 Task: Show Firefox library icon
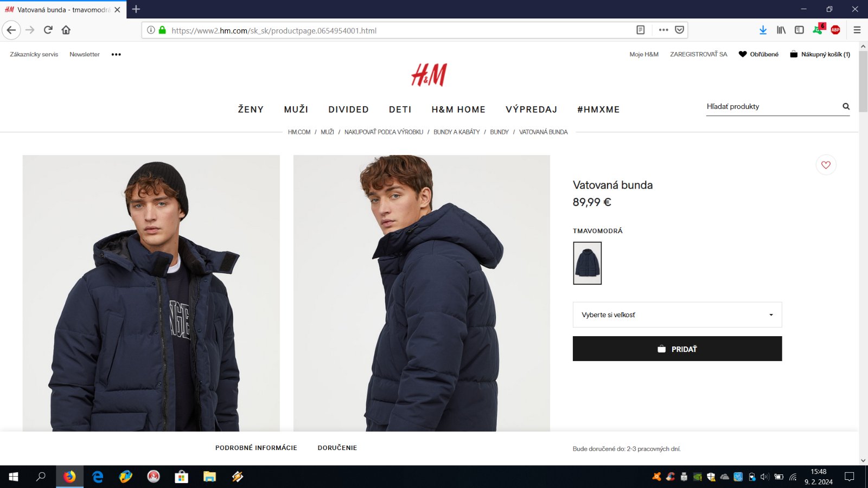point(781,30)
